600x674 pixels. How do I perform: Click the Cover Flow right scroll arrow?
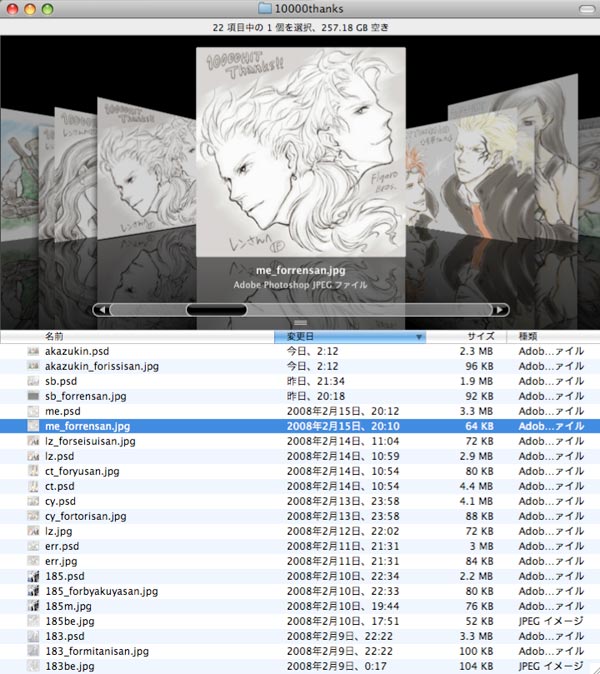pos(500,310)
